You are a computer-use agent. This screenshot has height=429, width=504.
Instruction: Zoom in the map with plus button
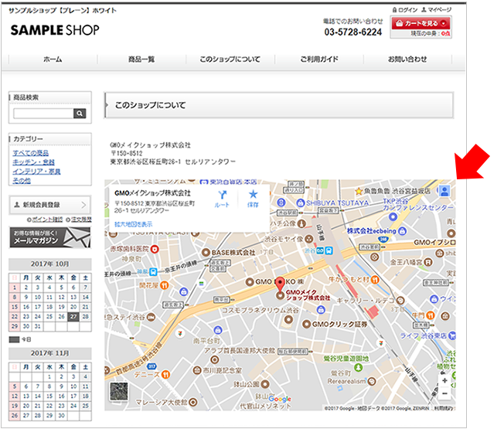(x=444, y=380)
